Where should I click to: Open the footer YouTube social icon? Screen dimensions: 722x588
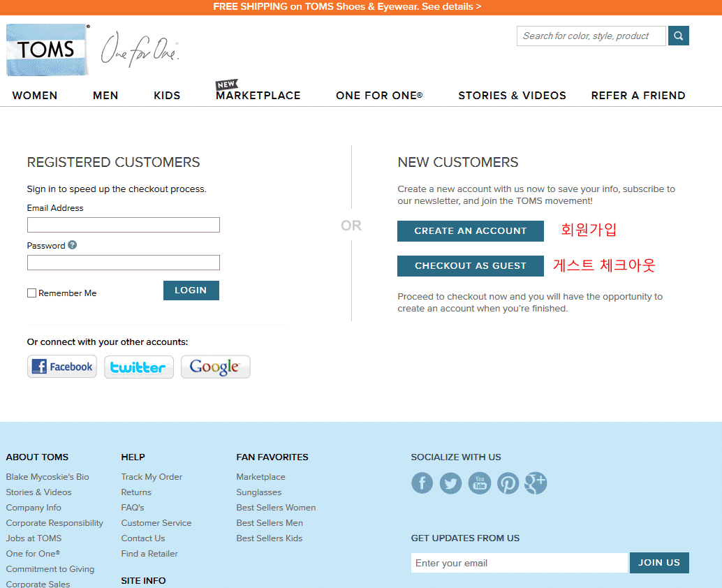(479, 483)
